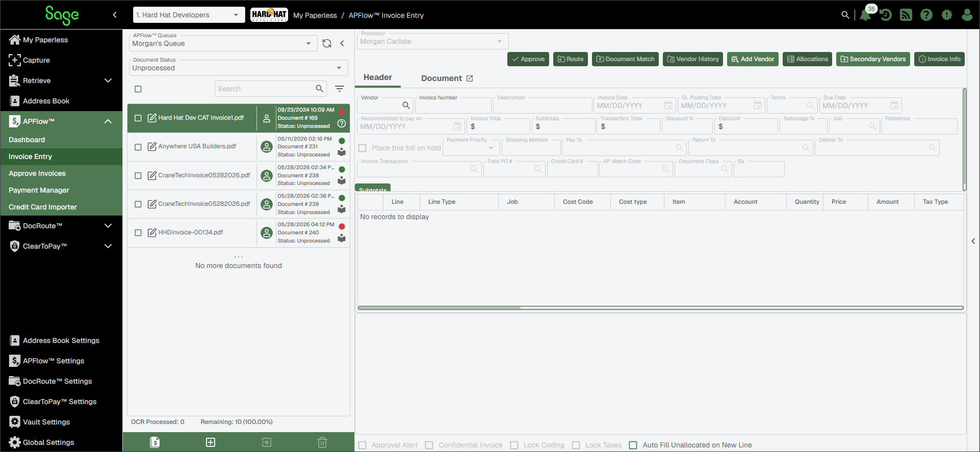Open the Invoice Date calendar picker
The image size is (980, 452).
(668, 105)
